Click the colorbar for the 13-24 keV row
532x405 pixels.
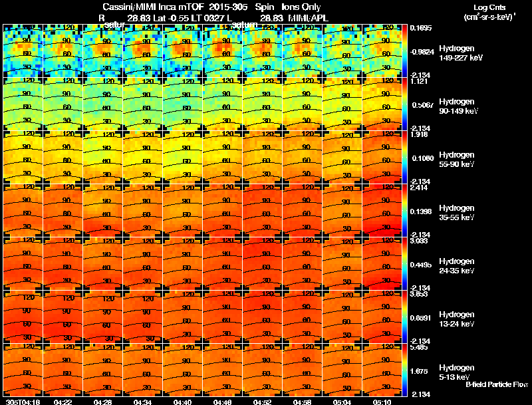[404, 317]
